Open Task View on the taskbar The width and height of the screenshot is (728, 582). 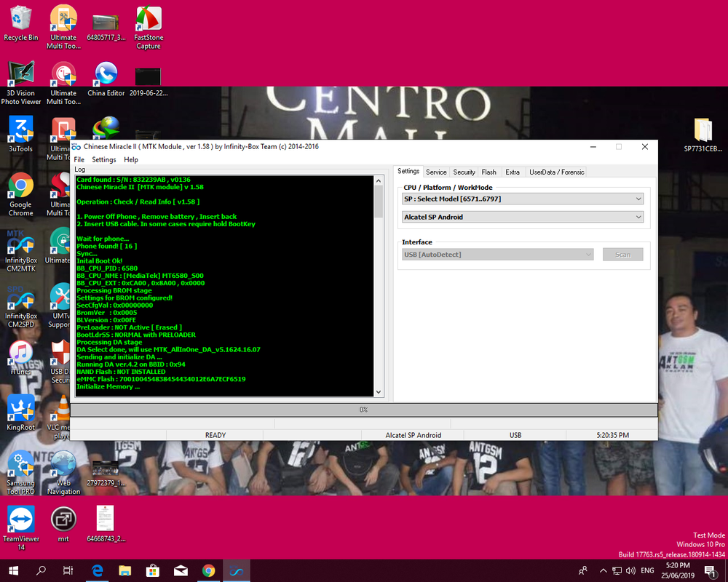[68, 570]
